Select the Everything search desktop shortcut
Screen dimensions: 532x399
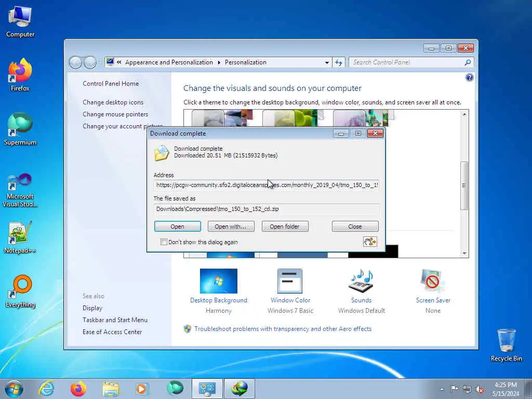[x=20, y=291]
